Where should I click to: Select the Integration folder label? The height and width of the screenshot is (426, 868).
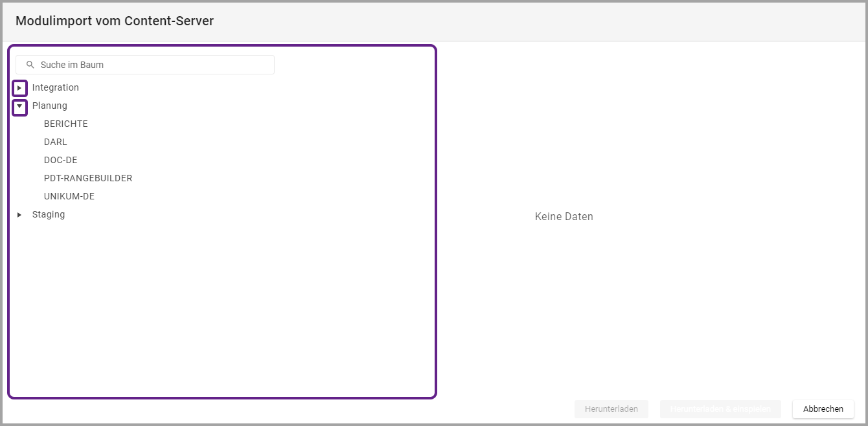click(x=56, y=87)
